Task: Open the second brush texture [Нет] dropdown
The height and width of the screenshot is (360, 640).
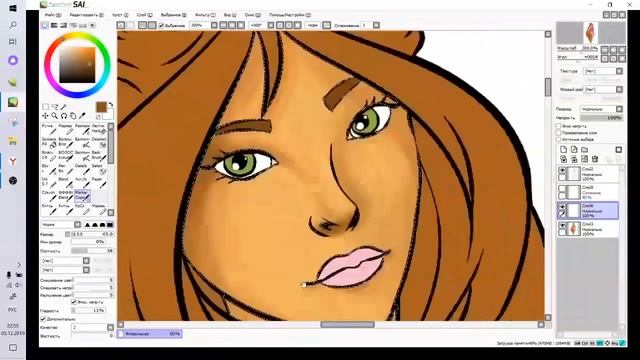Action: tap(86, 270)
